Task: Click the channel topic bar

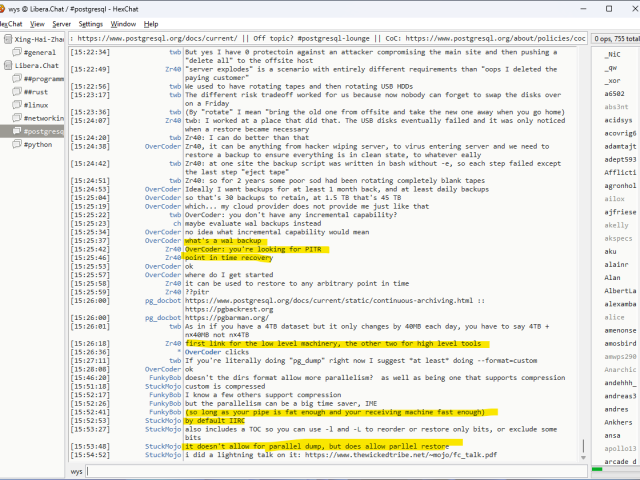Action: click(330, 38)
